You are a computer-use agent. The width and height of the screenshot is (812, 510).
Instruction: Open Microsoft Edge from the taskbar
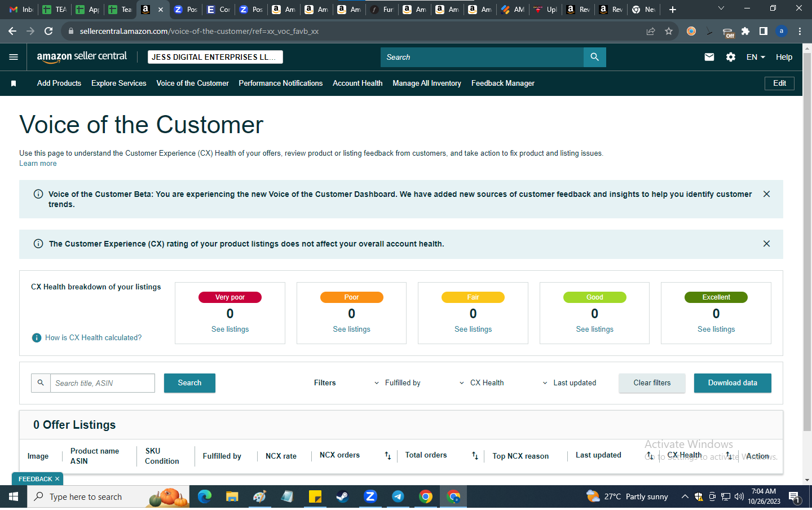tap(205, 496)
